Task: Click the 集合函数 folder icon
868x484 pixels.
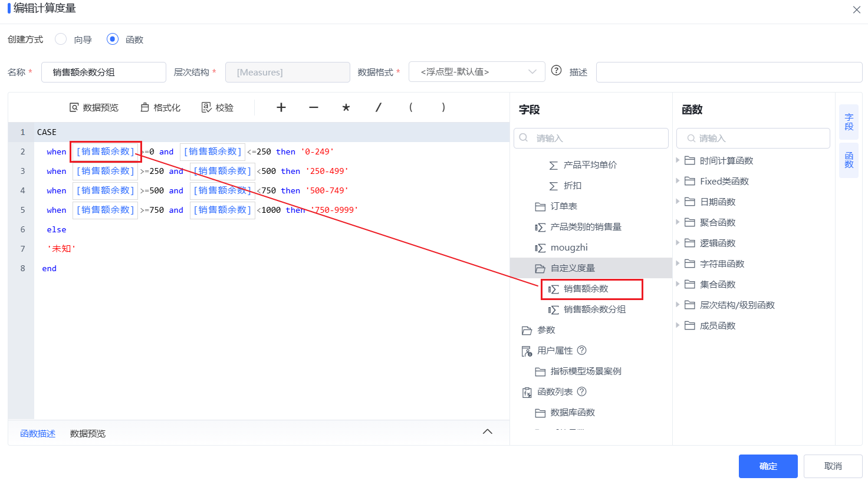Action: point(690,284)
